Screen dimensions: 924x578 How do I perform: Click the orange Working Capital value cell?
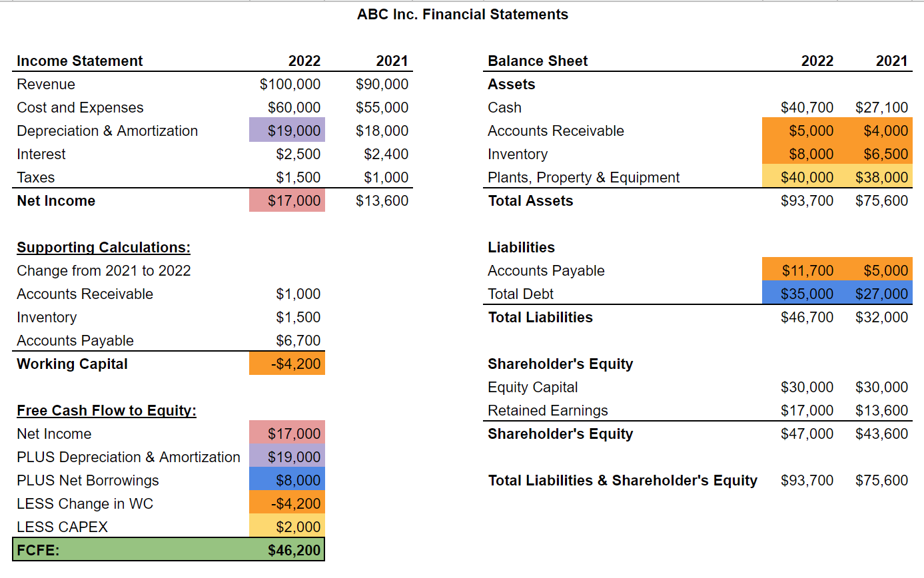tap(288, 364)
